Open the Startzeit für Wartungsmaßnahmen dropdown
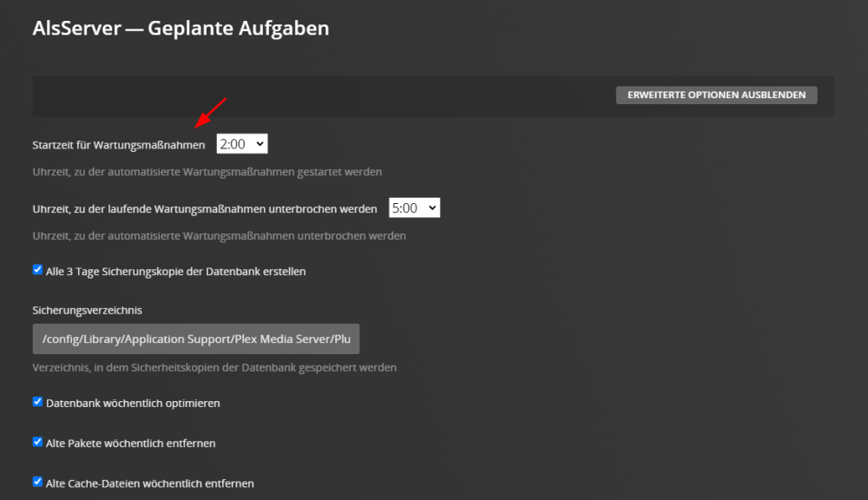 click(x=242, y=144)
